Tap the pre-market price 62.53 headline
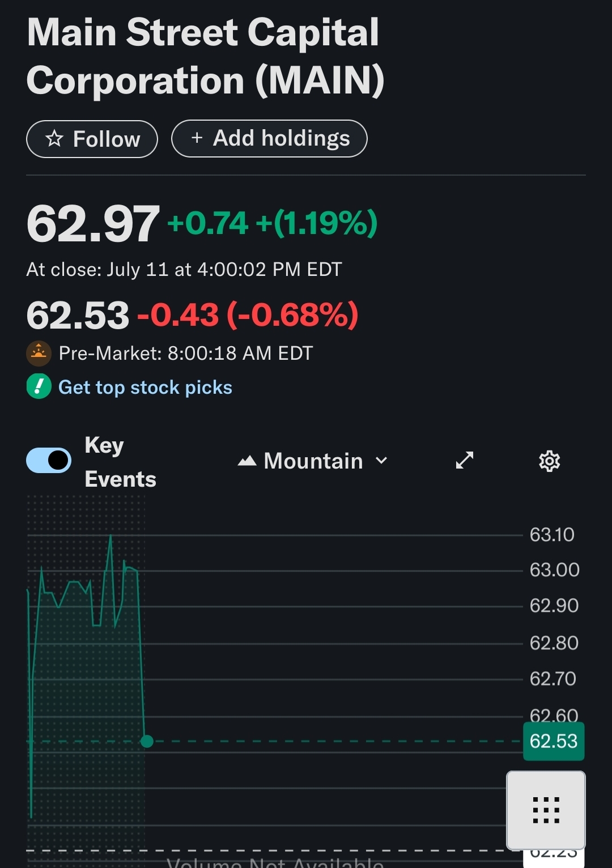Viewport: 612px width, 868px height. (78, 315)
